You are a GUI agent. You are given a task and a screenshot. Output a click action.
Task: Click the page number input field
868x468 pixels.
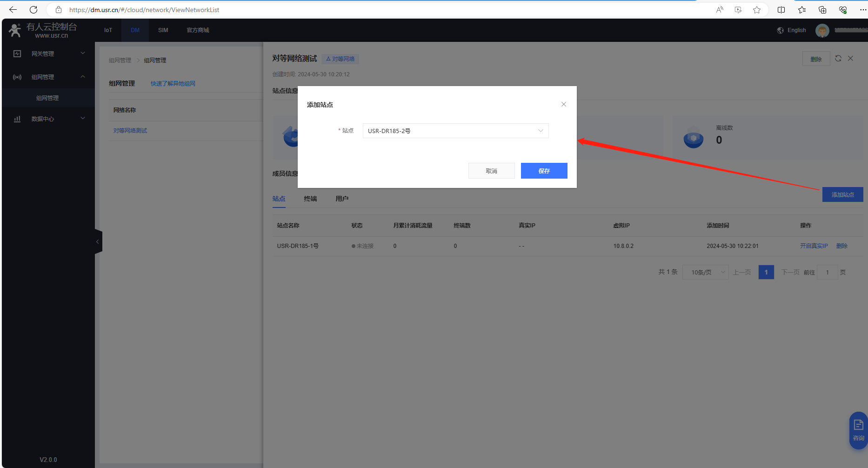pyautogui.click(x=827, y=272)
